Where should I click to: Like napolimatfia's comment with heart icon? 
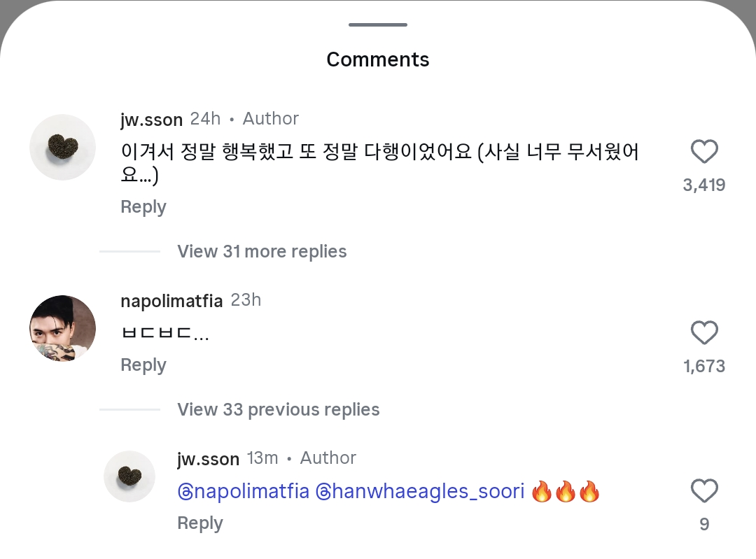pos(704,333)
